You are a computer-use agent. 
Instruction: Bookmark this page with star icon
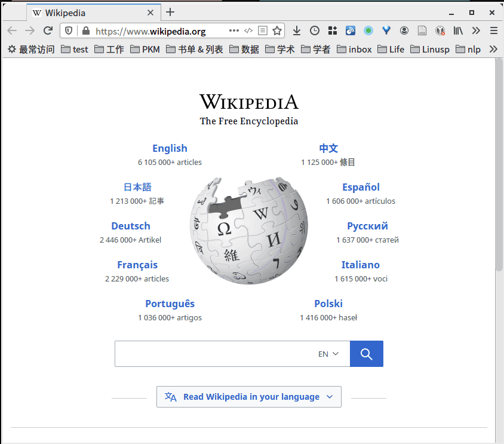[x=276, y=30]
